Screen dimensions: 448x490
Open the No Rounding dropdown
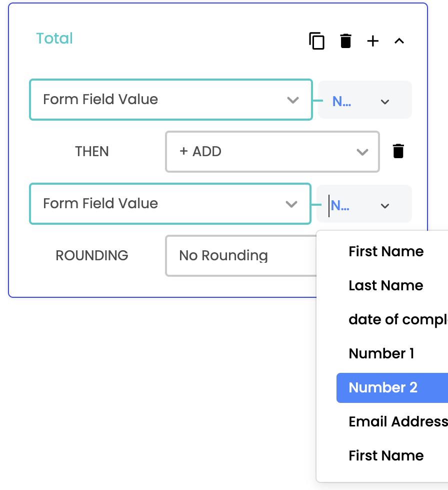click(241, 256)
